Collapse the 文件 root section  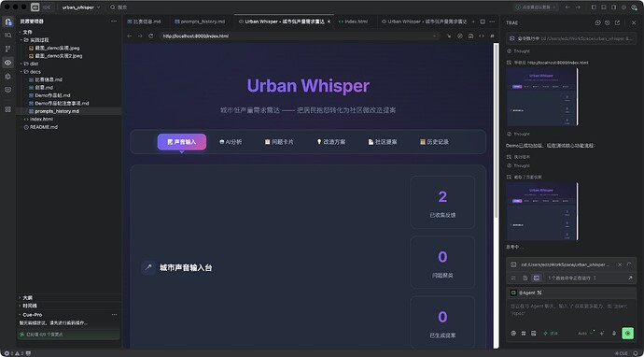pos(27,32)
